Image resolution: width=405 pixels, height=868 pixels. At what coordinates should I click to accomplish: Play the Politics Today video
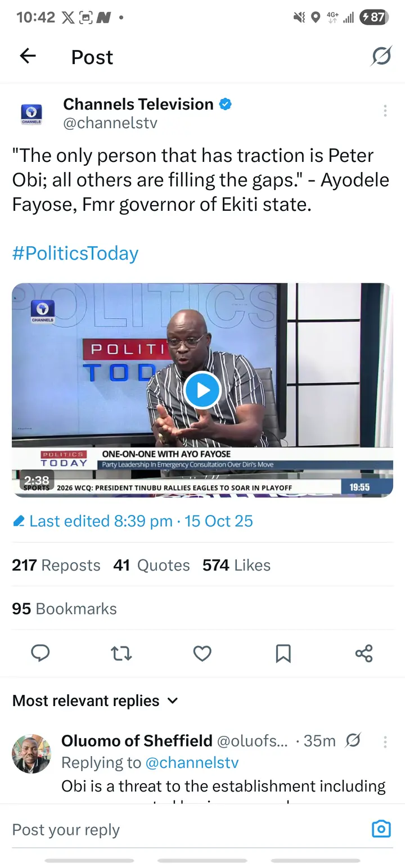(202, 390)
